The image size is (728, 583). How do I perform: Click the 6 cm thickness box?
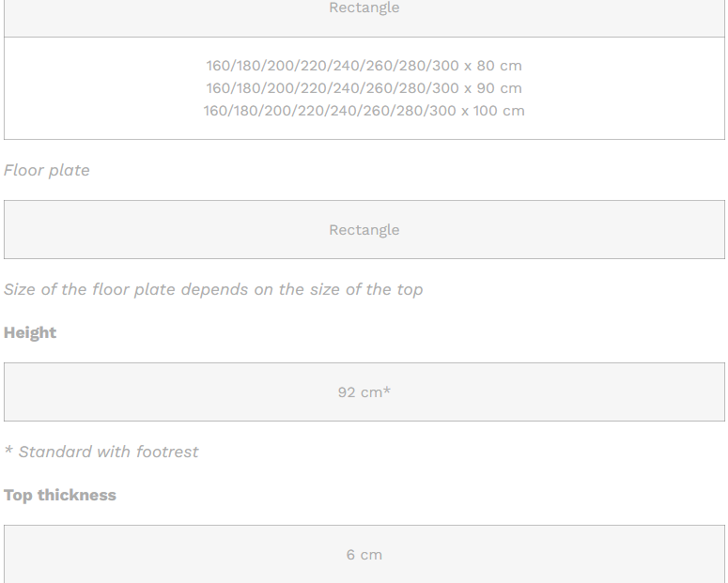[x=364, y=554]
